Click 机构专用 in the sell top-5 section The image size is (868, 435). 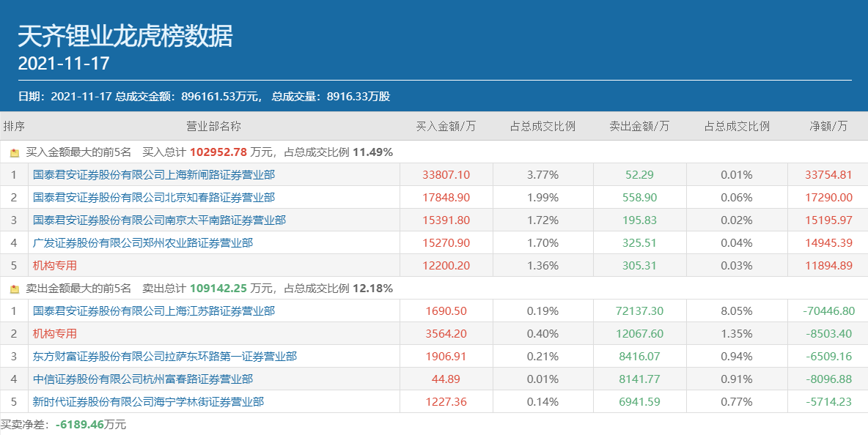[55, 334]
